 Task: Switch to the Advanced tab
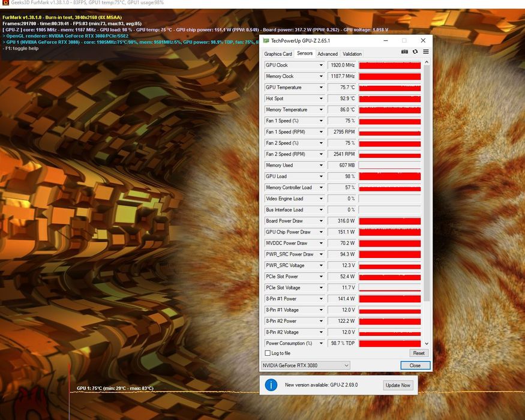[328, 54]
